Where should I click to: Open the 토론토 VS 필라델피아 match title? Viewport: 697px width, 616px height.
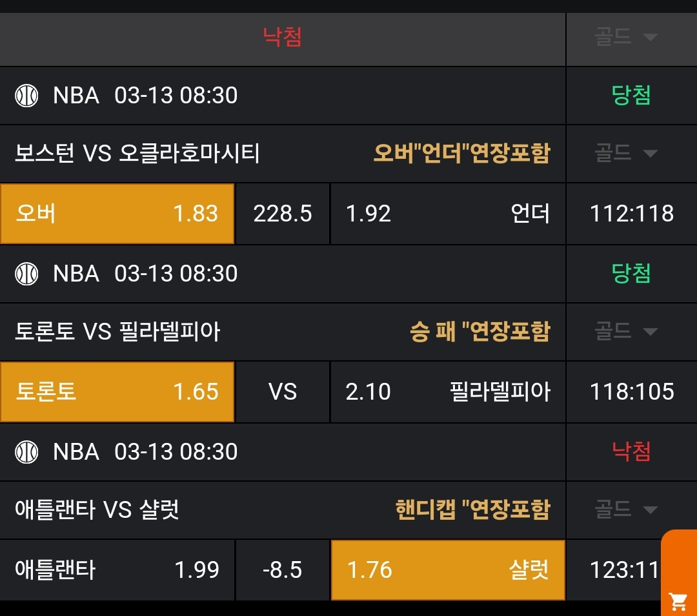[x=117, y=332]
